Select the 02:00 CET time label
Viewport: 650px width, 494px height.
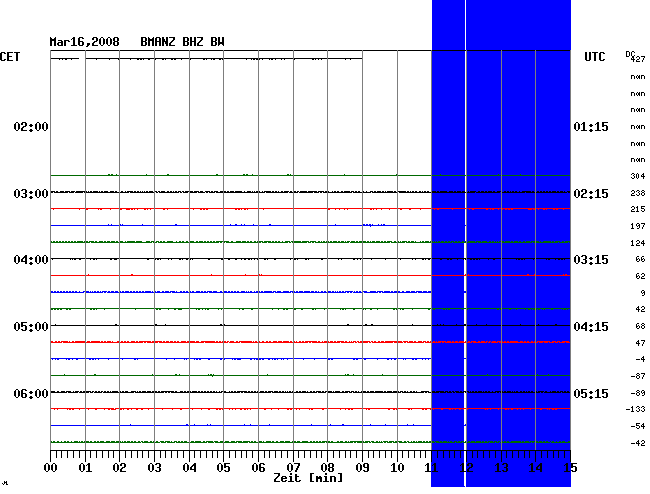31,127
